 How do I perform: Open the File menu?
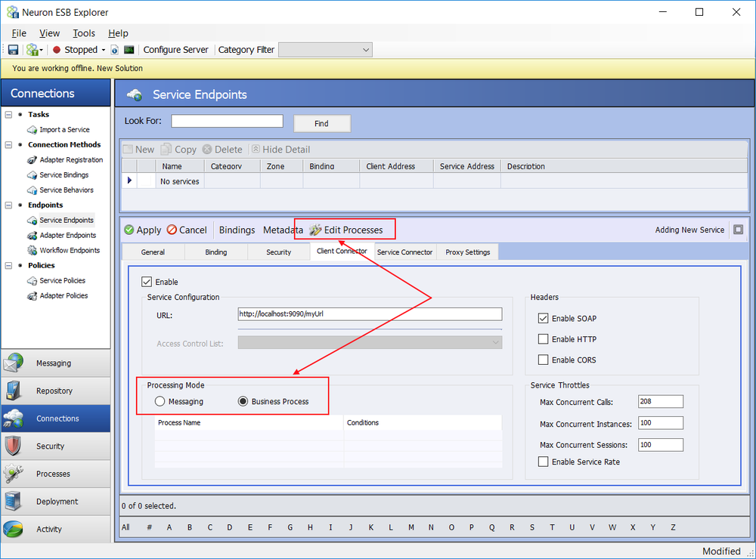tap(19, 33)
